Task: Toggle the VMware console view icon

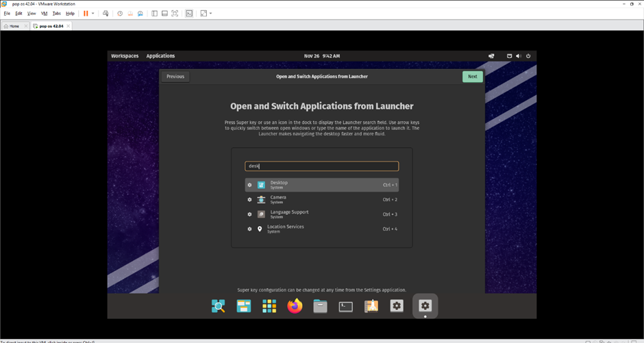Action: pos(189,13)
